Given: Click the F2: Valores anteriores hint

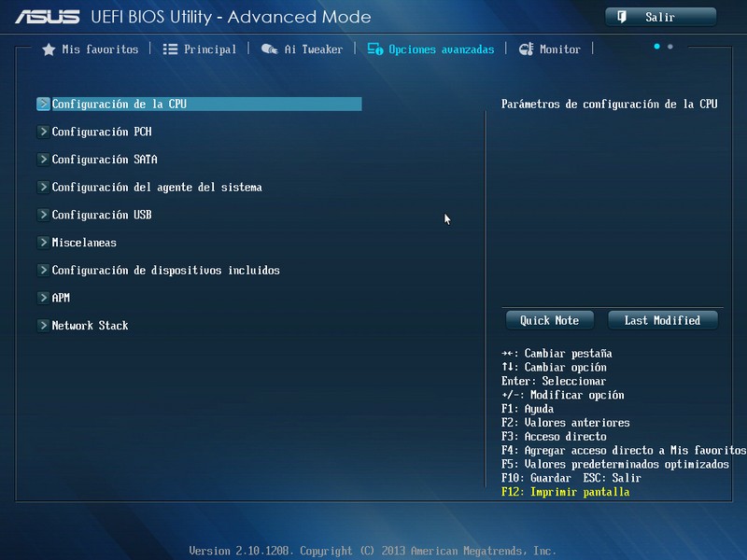Looking at the screenshot, I should (566, 423).
